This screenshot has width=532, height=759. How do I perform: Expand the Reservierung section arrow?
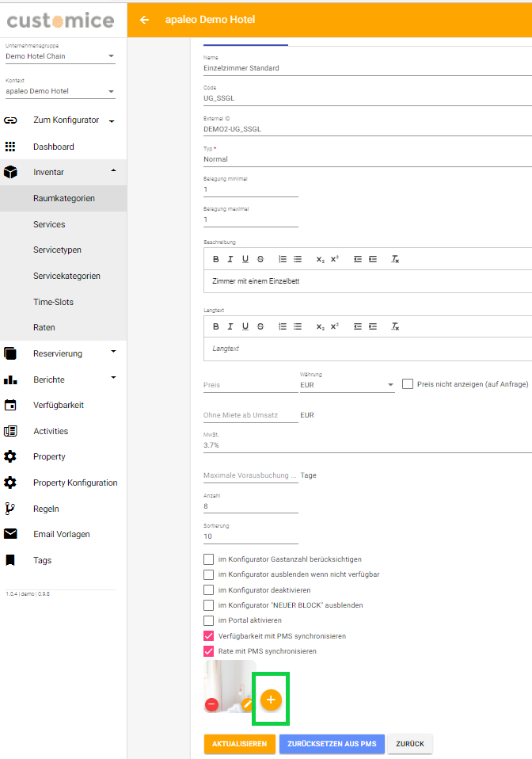click(x=114, y=352)
